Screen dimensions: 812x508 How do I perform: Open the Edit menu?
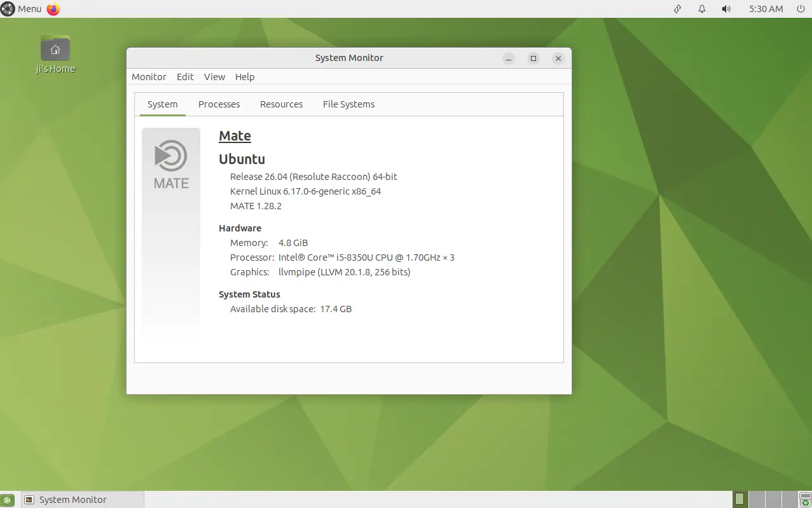click(185, 77)
